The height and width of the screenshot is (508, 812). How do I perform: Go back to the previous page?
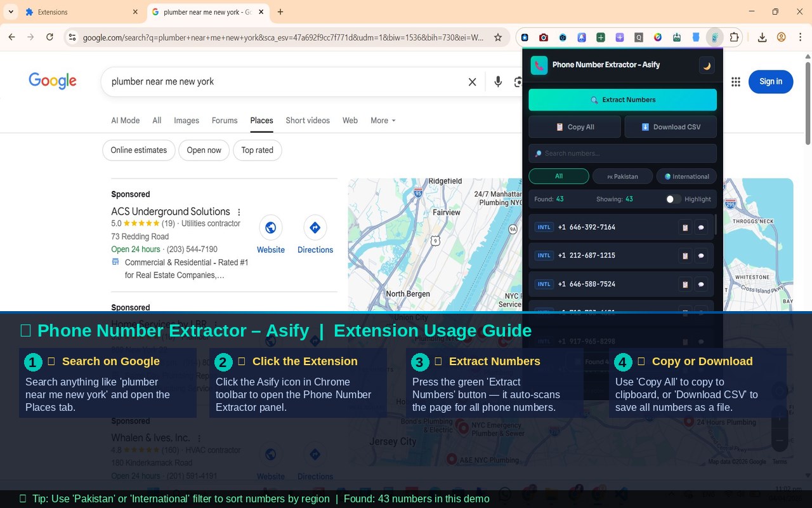11,37
